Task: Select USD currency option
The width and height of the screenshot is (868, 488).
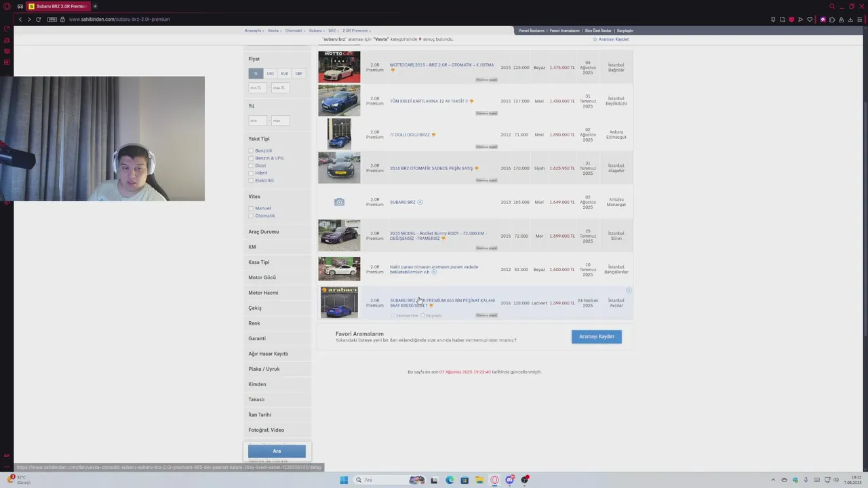Action: [270, 73]
